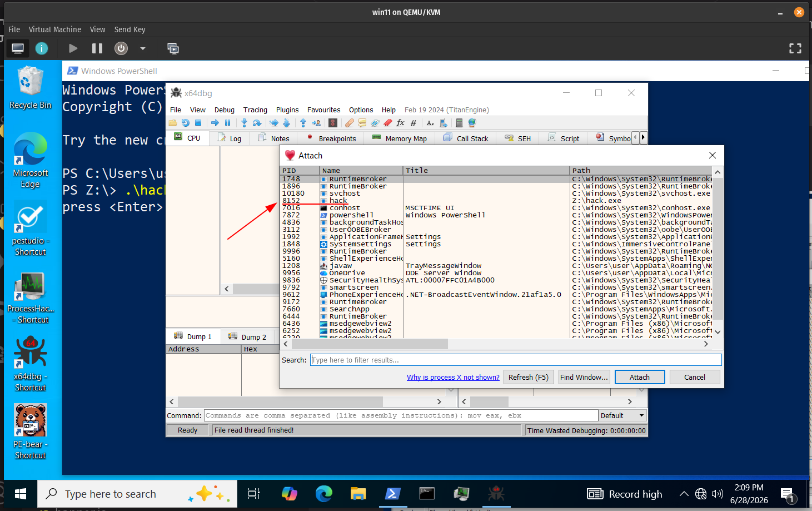This screenshot has width=812, height=511.
Task: Click the virt-manager snapshots manager icon
Action: (x=173, y=48)
